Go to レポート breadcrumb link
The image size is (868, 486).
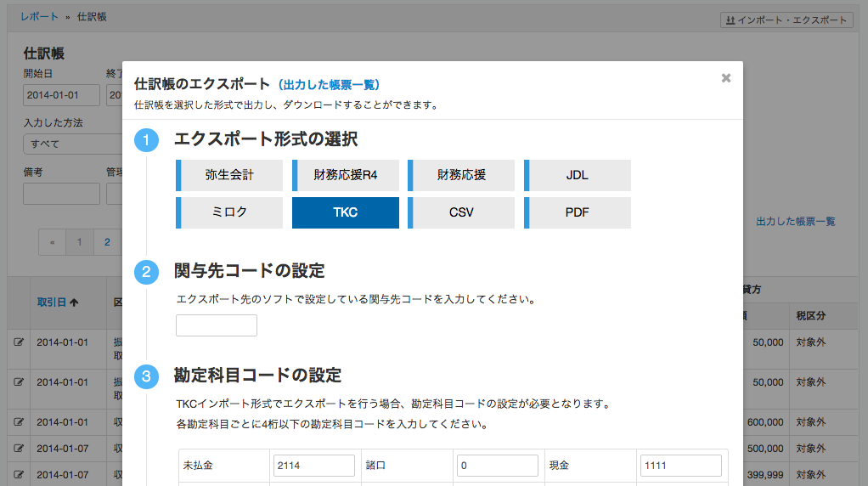pos(39,17)
